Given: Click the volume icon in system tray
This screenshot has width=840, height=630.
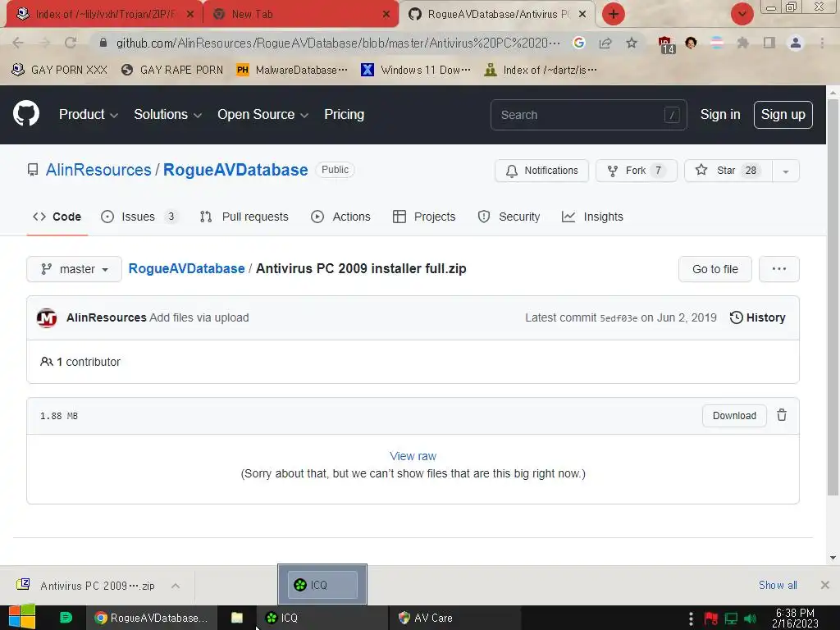Looking at the screenshot, I should [x=750, y=619].
